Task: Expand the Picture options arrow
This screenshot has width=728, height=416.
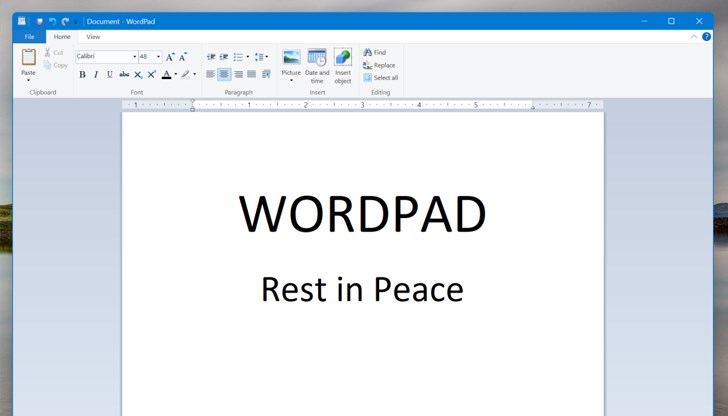Action: coord(292,81)
